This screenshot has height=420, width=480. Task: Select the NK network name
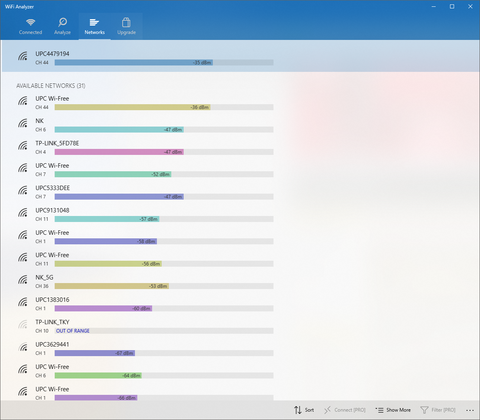pyautogui.click(x=40, y=121)
